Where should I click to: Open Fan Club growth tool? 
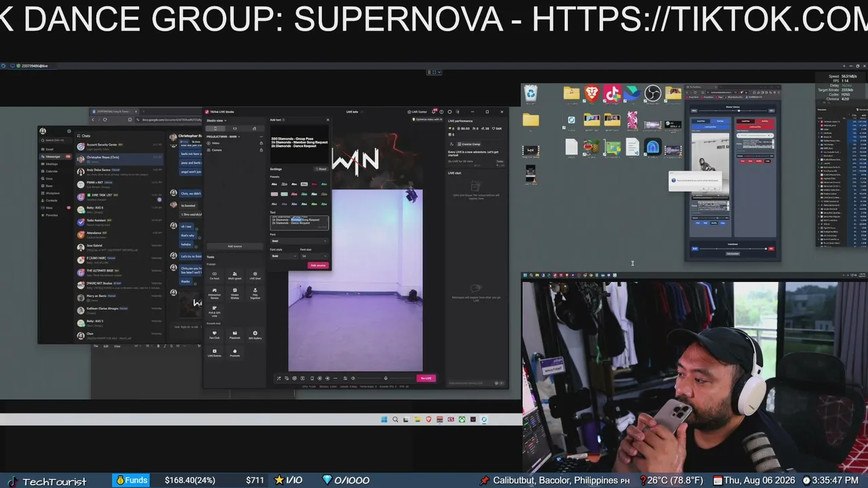point(214,335)
